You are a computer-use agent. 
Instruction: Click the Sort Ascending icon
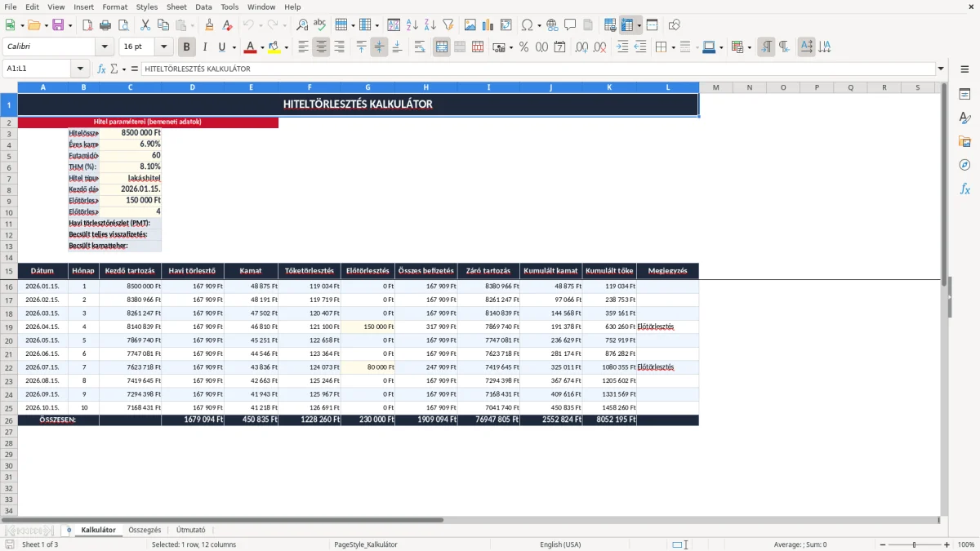point(412,25)
